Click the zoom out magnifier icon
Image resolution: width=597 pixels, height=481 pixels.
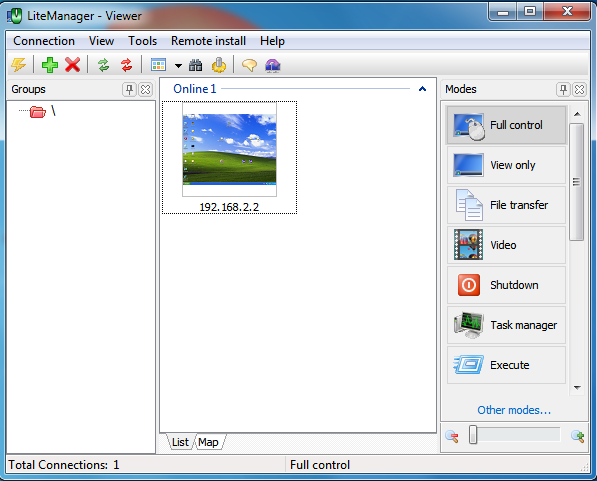(x=452, y=436)
